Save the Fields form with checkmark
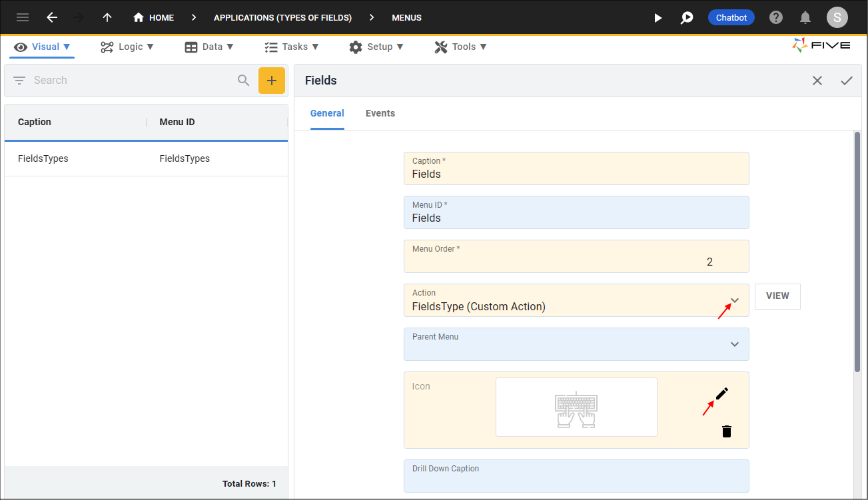This screenshot has height=500, width=868. coord(847,81)
